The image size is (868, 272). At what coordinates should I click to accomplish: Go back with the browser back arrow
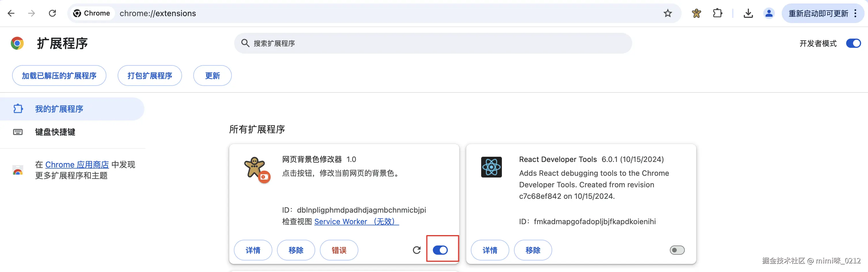11,13
